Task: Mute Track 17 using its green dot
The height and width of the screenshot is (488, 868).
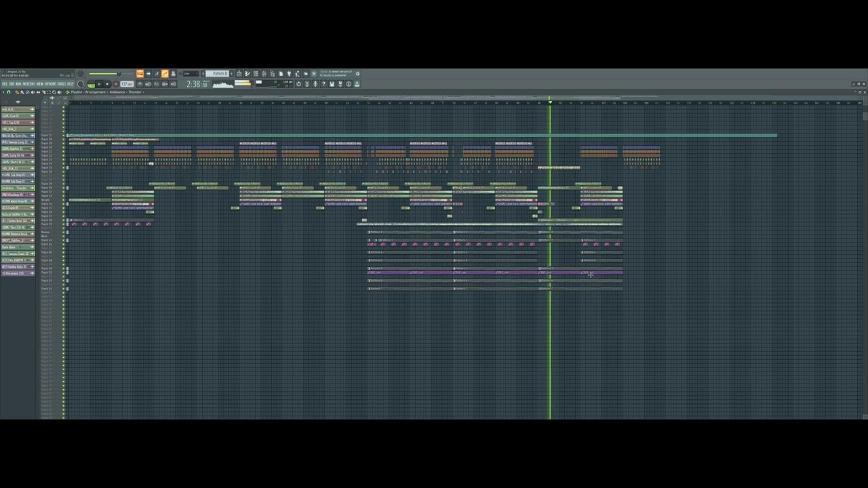Action: (64, 136)
